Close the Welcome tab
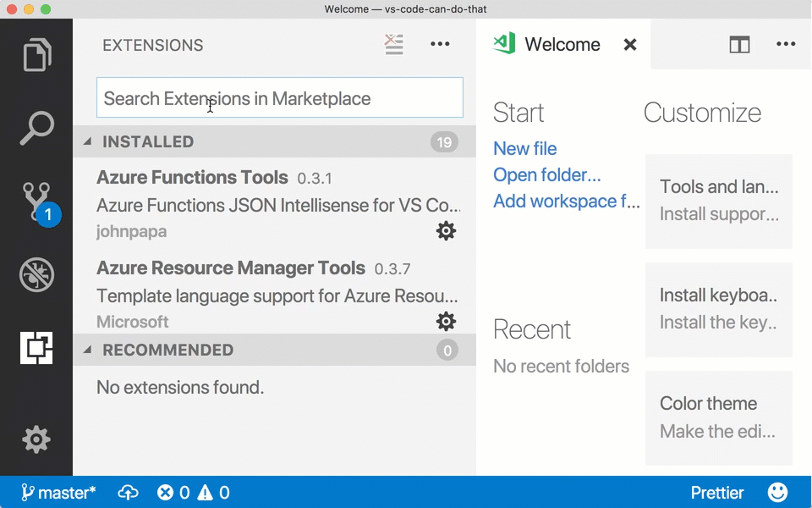The height and width of the screenshot is (508, 812). [x=630, y=45]
